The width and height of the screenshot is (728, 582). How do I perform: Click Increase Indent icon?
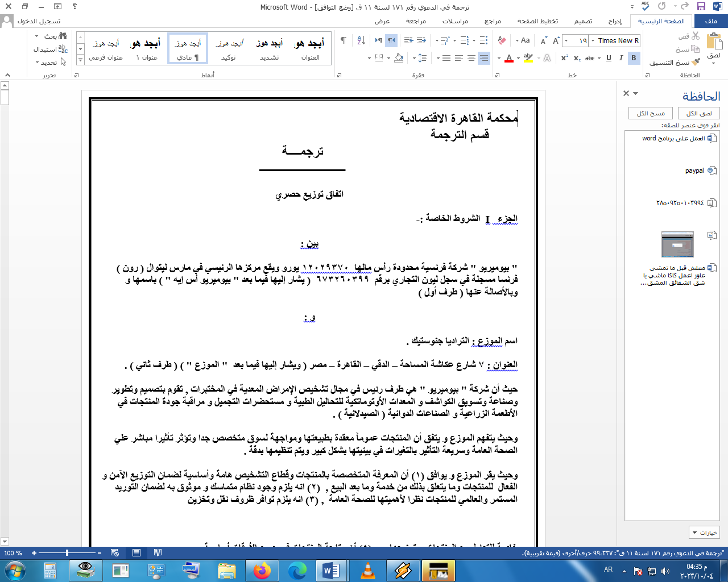click(x=408, y=40)
